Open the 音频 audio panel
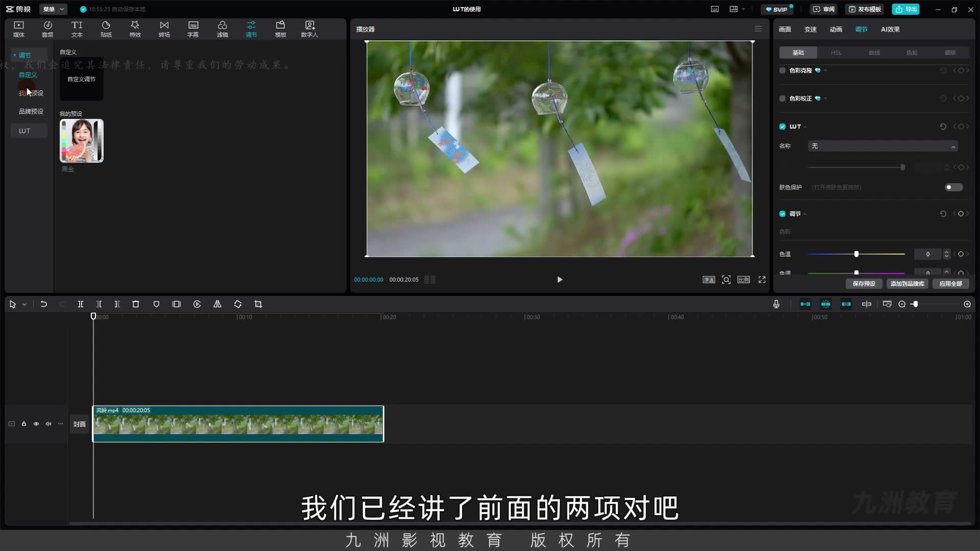 point(47,29)
